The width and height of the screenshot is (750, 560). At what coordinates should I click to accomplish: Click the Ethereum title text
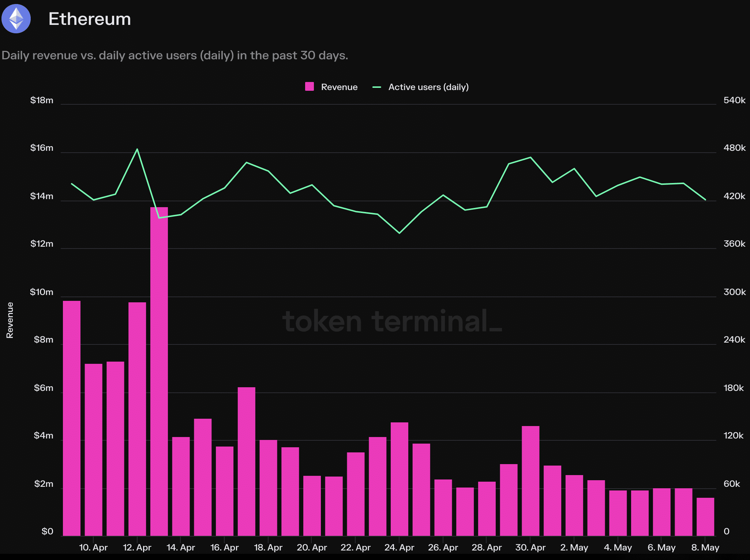(x=90, y=19)
